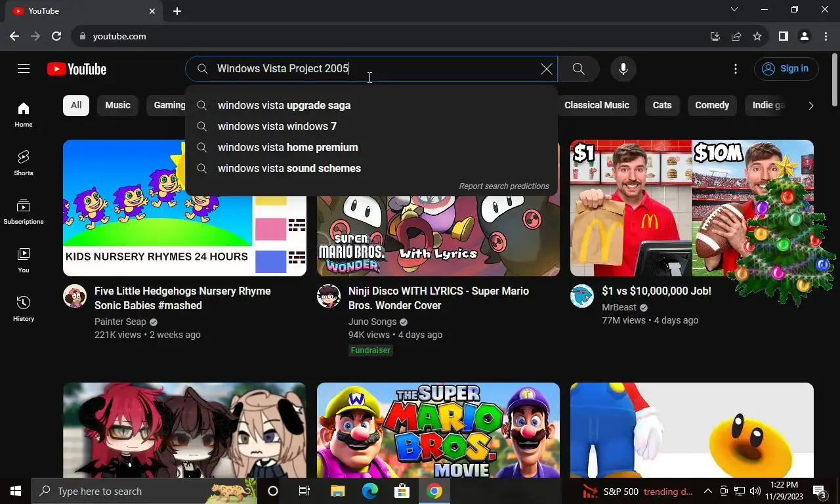The width and height of the screenshot is (840, 504).
Task: Open Chrome profile icon
Action: pyautogui.click(x=804, y=36)
